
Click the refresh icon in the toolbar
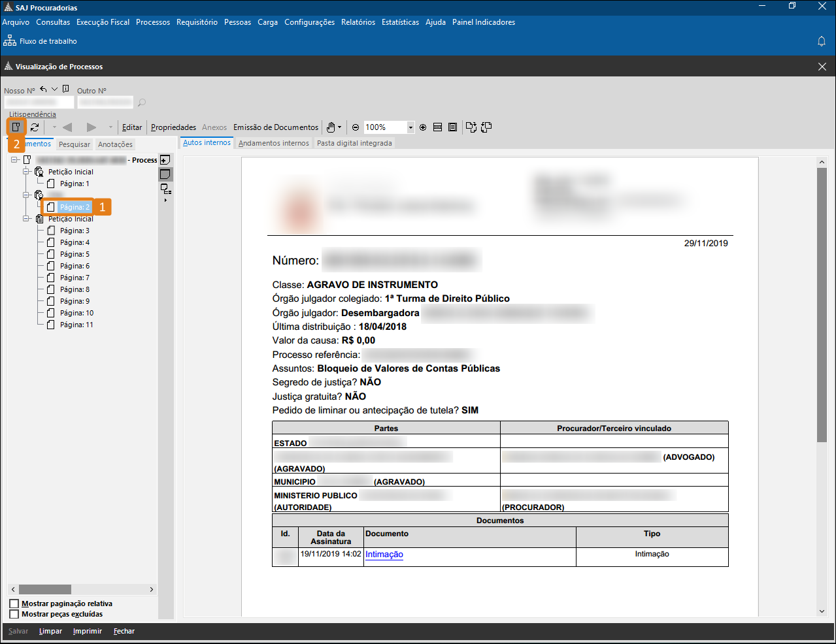[x=35, y=127]
